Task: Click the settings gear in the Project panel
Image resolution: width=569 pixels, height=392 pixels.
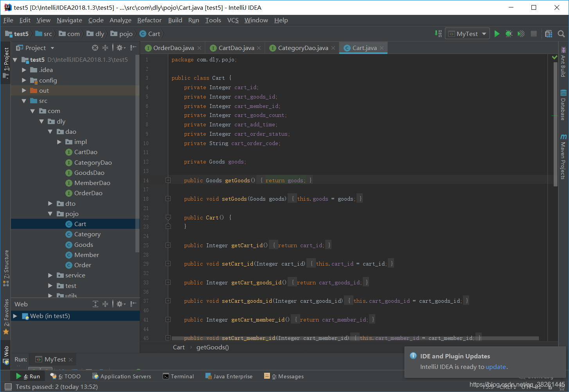Action: pyautogui.click(x=120, y=47)
